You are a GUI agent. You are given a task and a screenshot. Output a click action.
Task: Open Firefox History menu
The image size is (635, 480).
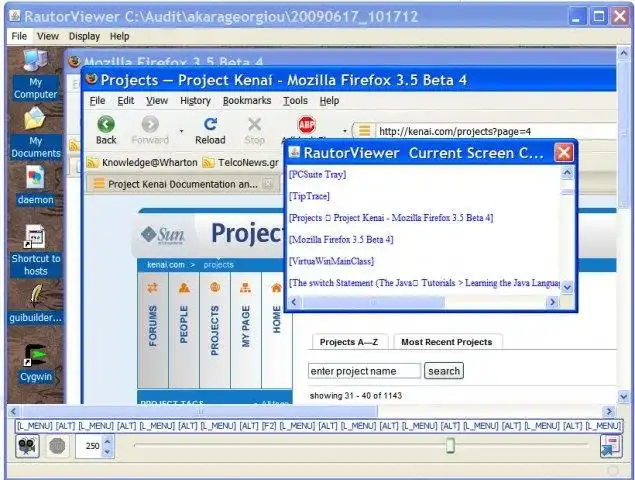(195, 100)
